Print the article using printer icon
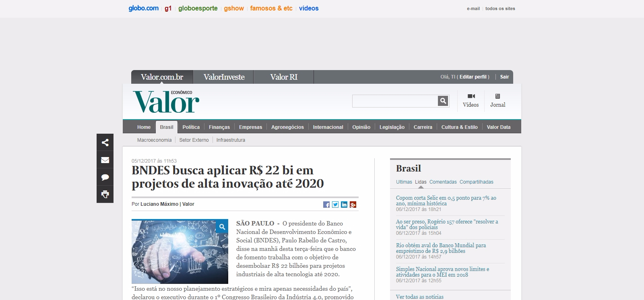Screen dimensions: 644x300 click(105, 194)
